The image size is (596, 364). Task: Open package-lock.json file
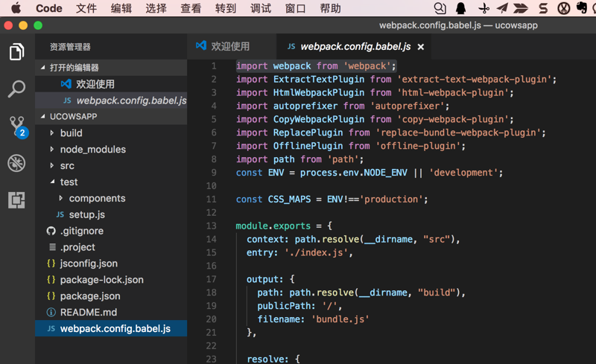point(111,280)
